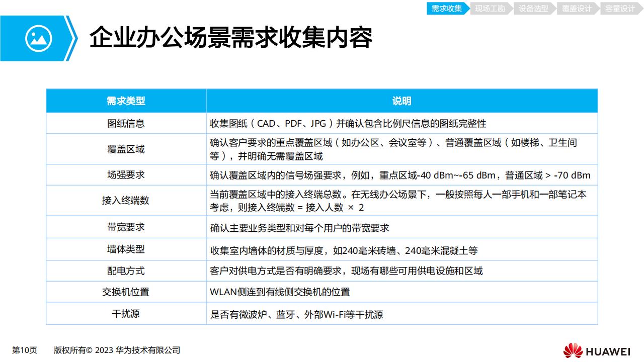Screen dimensions: 644x362
Task: Click the 干扰源 table cell
Action: [x=126, y=314]
